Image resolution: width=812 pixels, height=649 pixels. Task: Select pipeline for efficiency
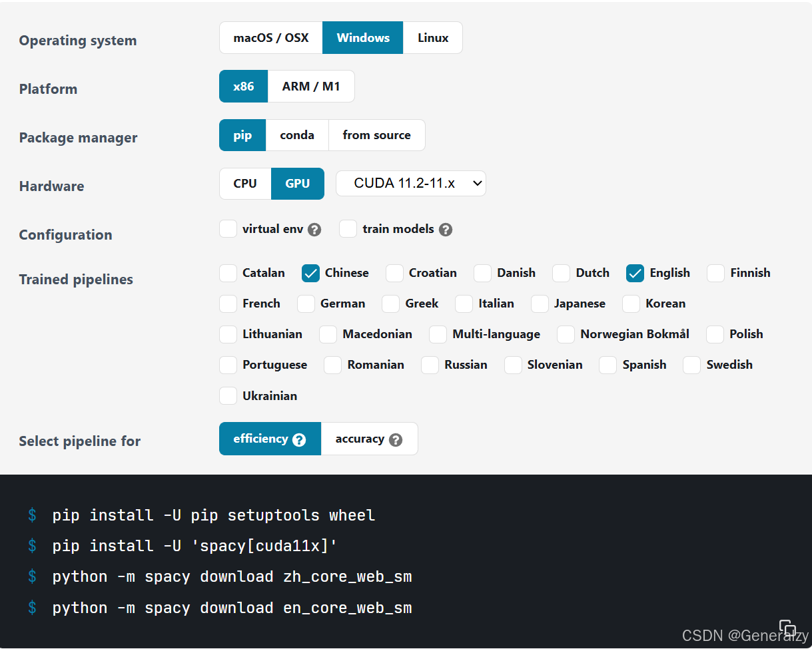pos(270,439)
